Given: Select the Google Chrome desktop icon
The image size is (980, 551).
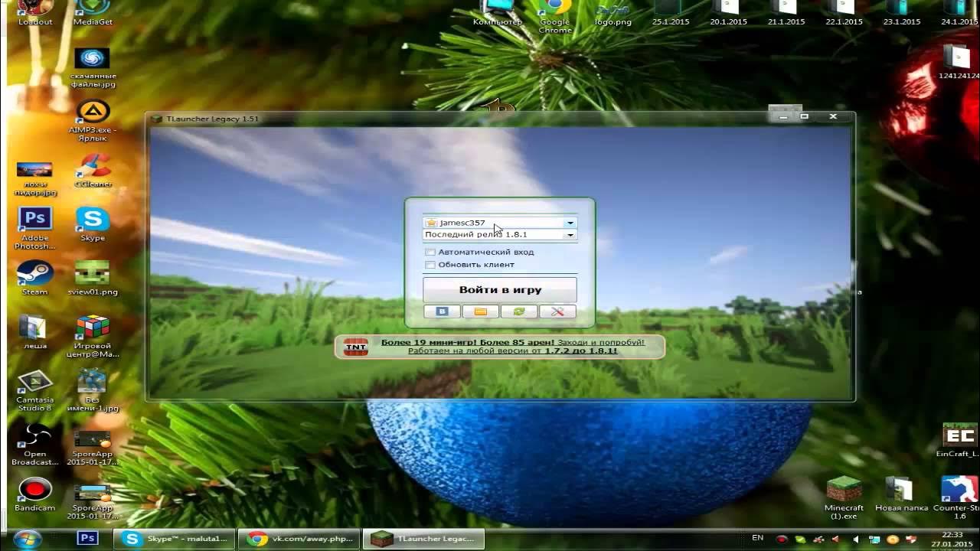Looking at the screenshot, I should pyautogui.click(x=555, y=15).
